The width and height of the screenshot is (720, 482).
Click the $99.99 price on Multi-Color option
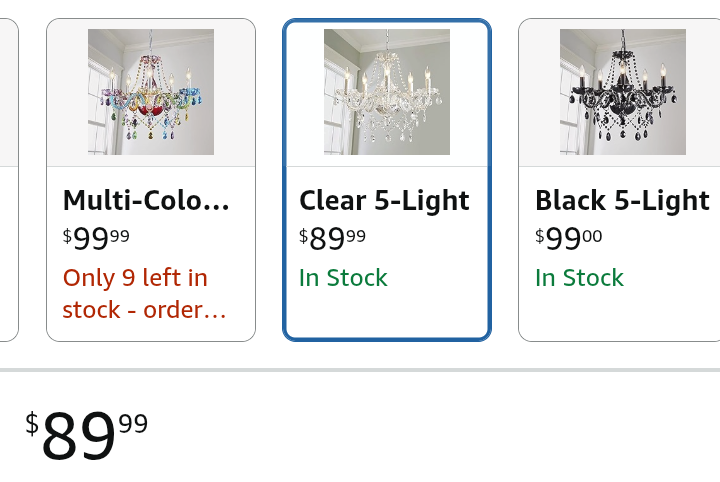[96, 239]
